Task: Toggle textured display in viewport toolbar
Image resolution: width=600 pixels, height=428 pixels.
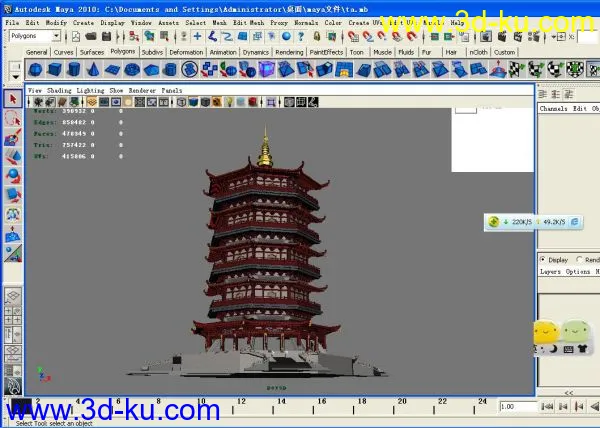Action: (217, 102)
